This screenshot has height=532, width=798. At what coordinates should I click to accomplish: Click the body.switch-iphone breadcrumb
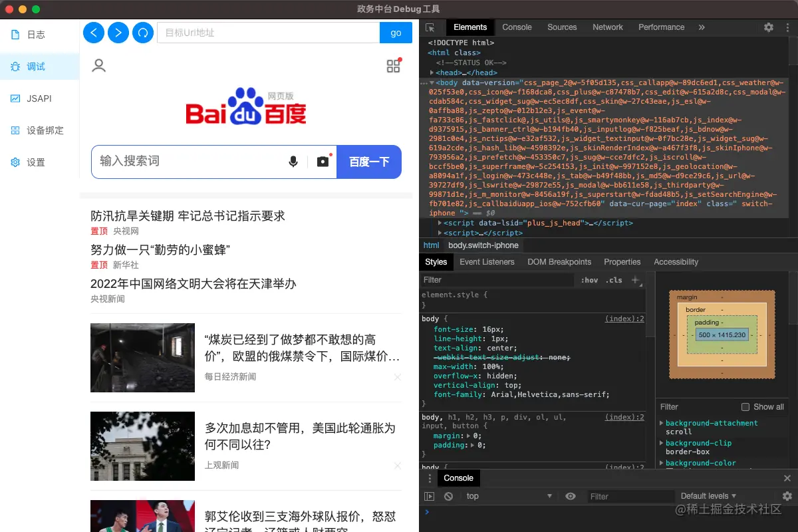pyautogui.click(x=483, y=245)
